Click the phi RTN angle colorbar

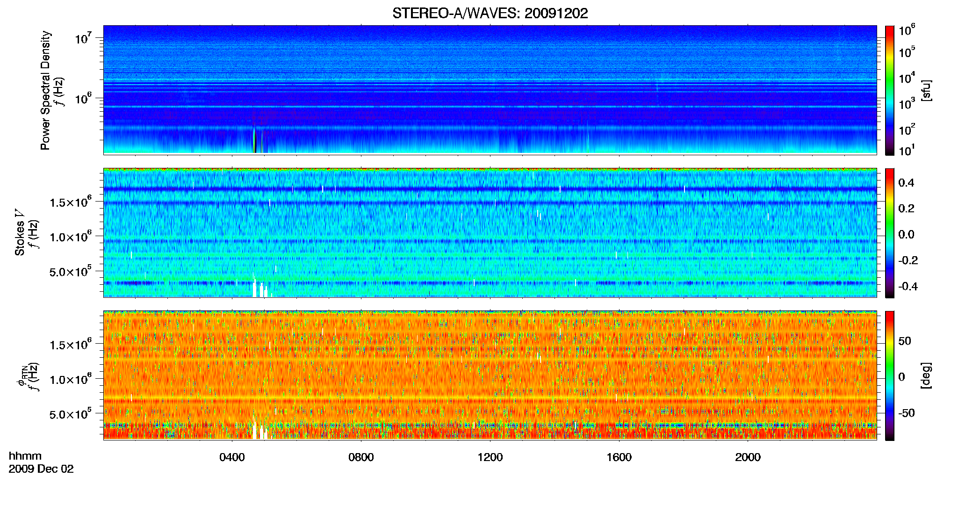pos(890,375)
